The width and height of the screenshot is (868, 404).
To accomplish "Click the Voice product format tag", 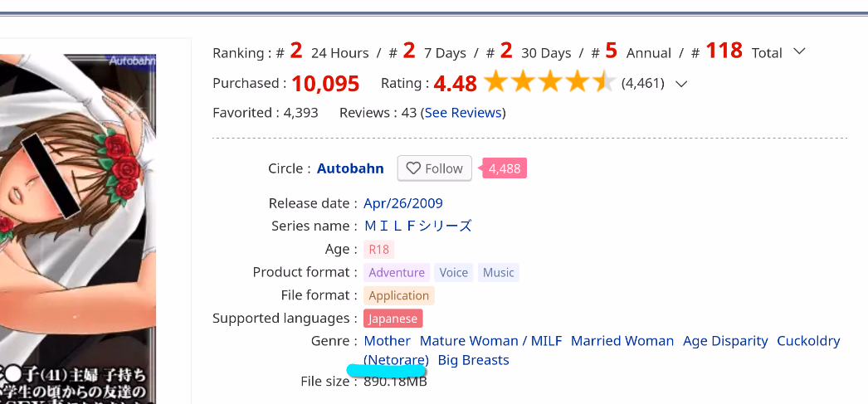I will [454, 272].
